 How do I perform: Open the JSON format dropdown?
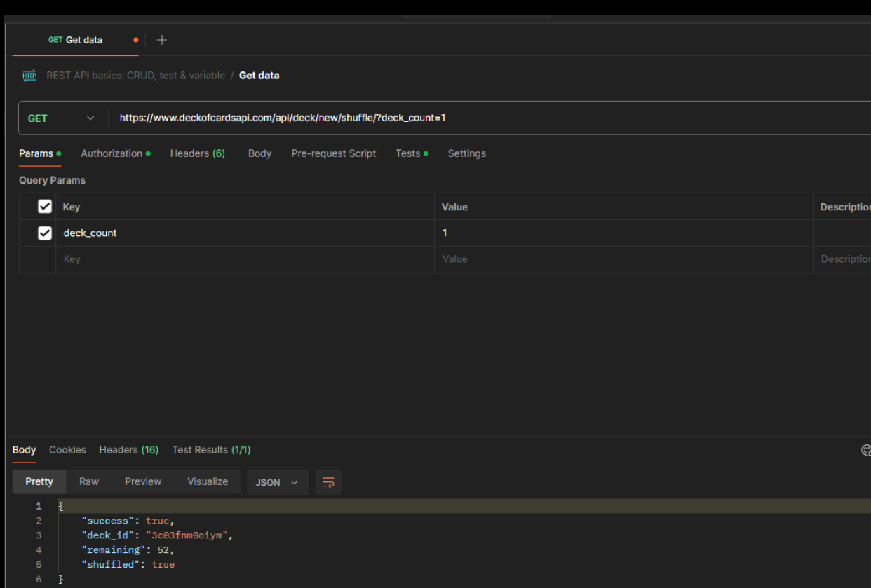tap(277, 482)
